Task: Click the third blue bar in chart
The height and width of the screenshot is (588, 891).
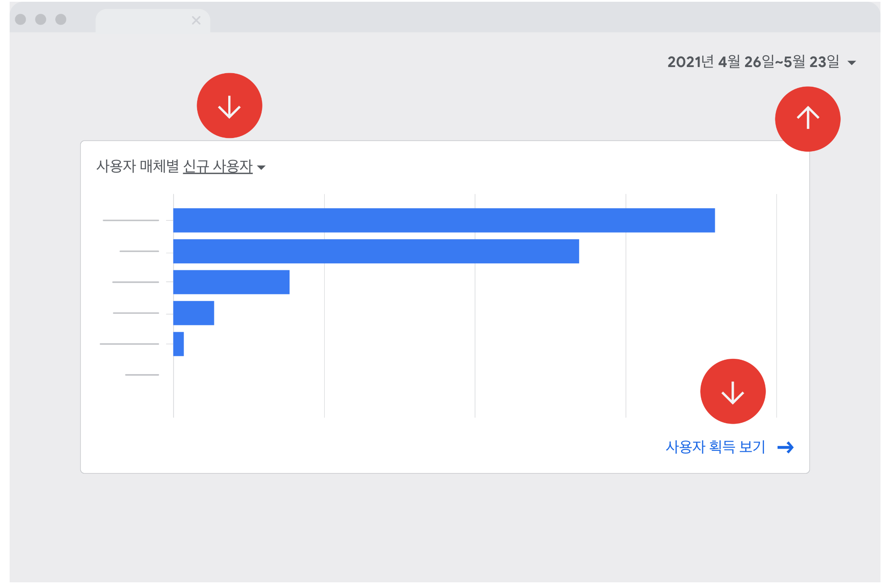Action: (x=231, y=282)
